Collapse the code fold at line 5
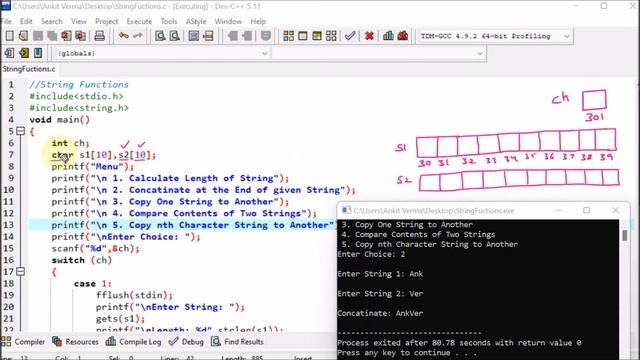The image size is (640, 360). click(x=20, y=131)
